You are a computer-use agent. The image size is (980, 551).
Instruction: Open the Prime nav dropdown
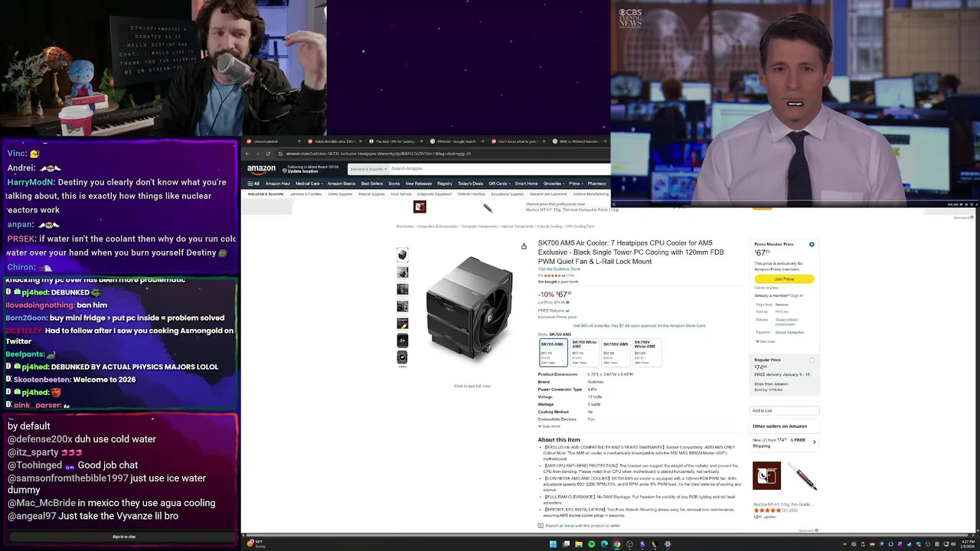coord(575,184)
